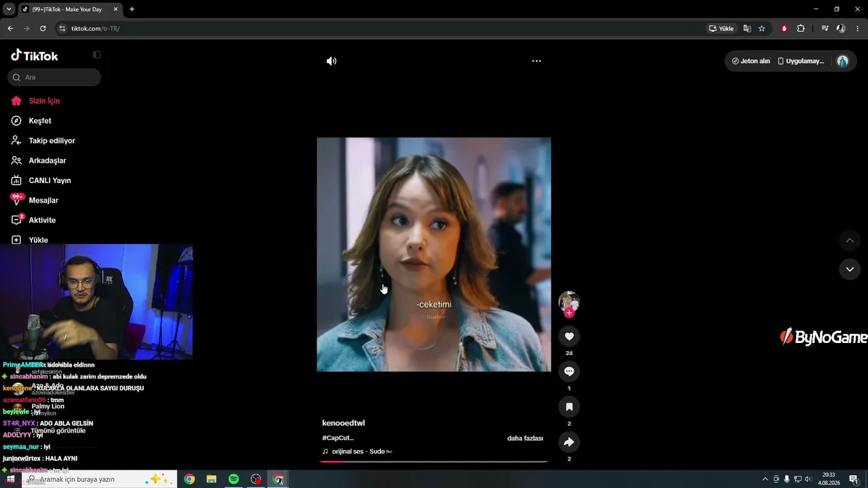Open the taskbar clock and date
The height and width of the screenshot is (488, 868).
(x=828, y=479)
